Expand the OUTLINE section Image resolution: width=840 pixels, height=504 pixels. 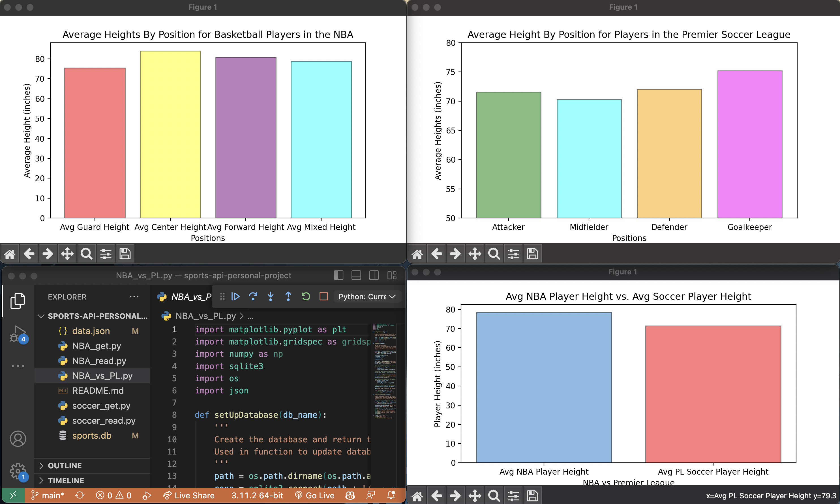coord(92,466)
